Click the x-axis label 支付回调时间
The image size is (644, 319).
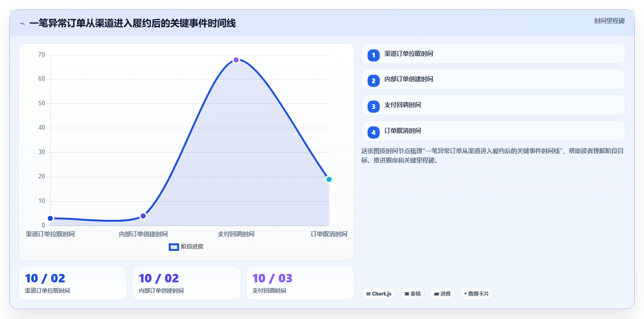[x=236, y=234]
